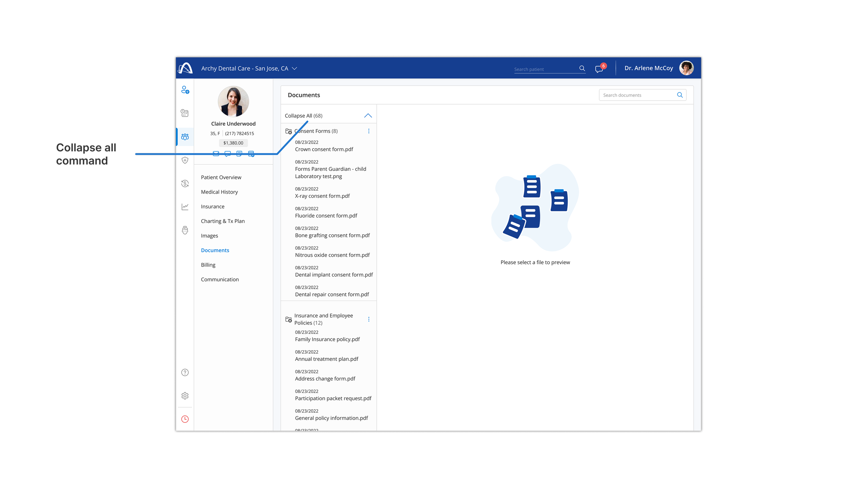This screenshot has height=488, width=868.
Task: Open Consent Forms folder options menu
Action: point(369,131)
